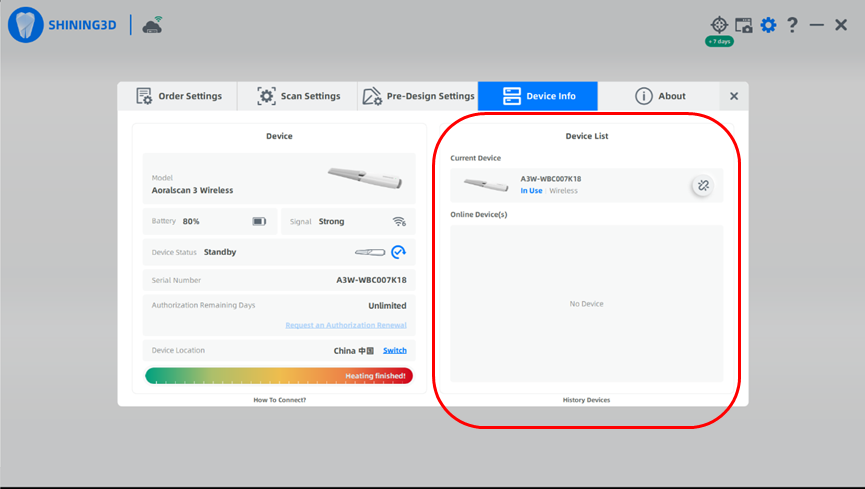Open help with the question mark icon
Image resolution: width=865 pixels, height=489 pixels.
coord(792,25)
